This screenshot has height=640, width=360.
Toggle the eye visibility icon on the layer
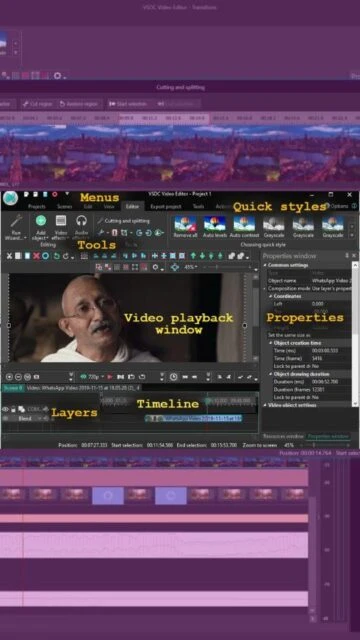pyautogui.click(x=5, y=409)
